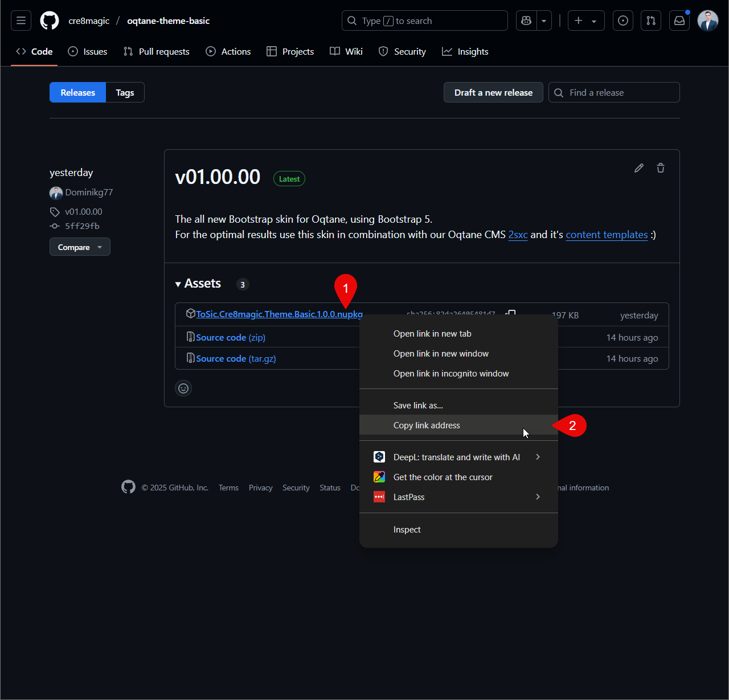This screenshot has height=700, width=729.
Task: Choose Open link in new tab
Action: (x=458, y=334)
